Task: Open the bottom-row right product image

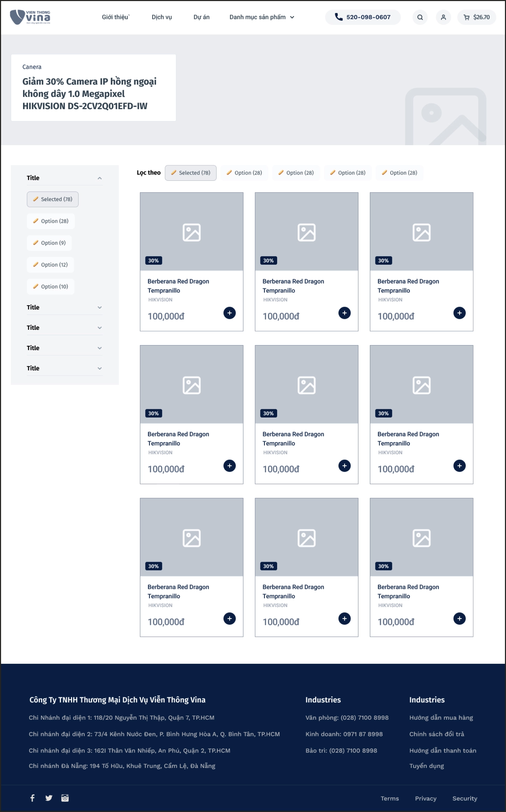Action: pyautogui.click(x=422, y=537)
